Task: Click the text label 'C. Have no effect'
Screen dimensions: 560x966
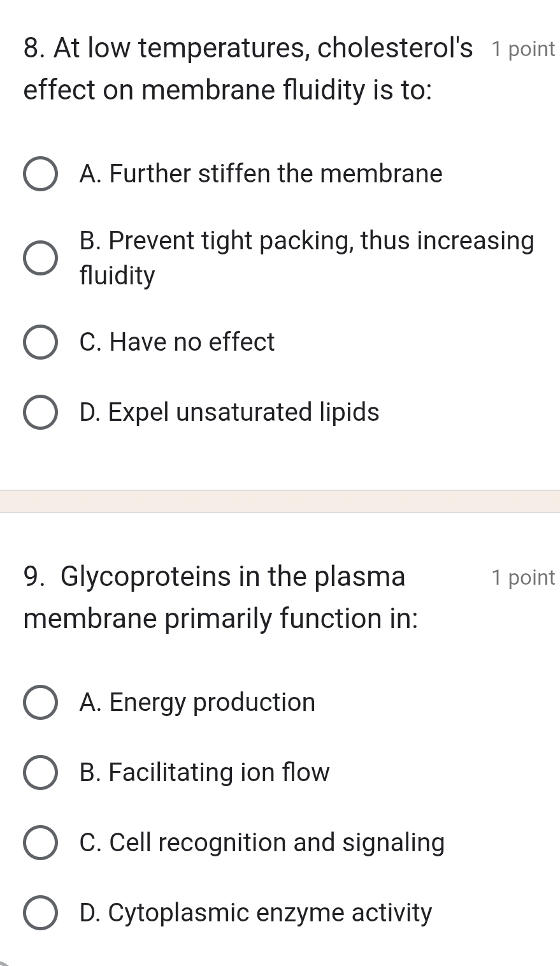Action: point(177,342)
